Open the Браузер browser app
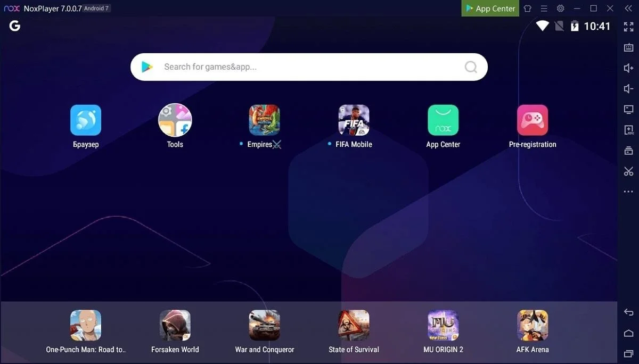Image resolution: width=639 pixels, height=364 pixels. [x=86, y=120]
